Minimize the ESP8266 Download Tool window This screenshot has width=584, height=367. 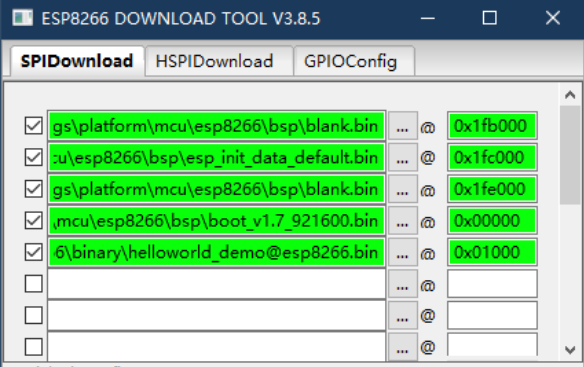pyautogui.click(x=428, y=18)
